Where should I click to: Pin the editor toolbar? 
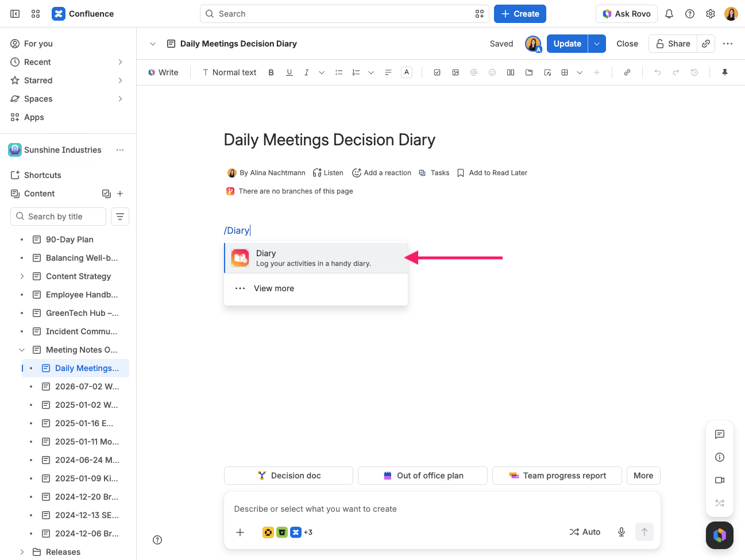pyautogui.click(x=725, y=72)
